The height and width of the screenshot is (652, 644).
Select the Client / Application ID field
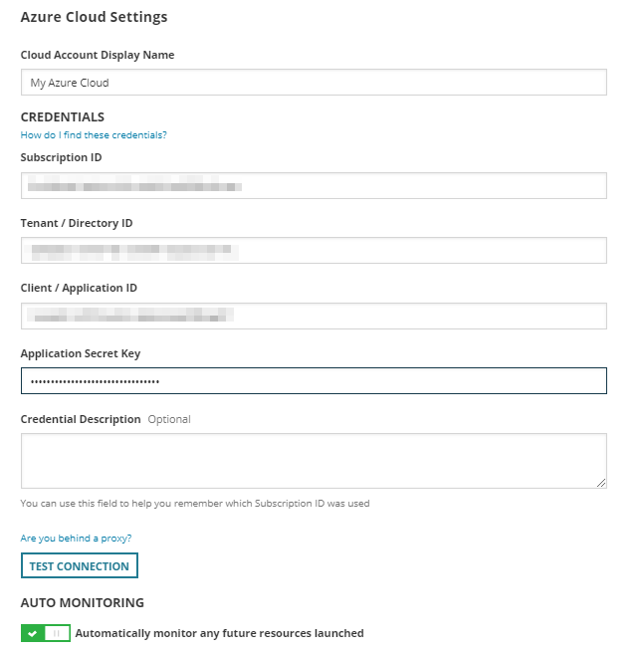pos(314,317)
